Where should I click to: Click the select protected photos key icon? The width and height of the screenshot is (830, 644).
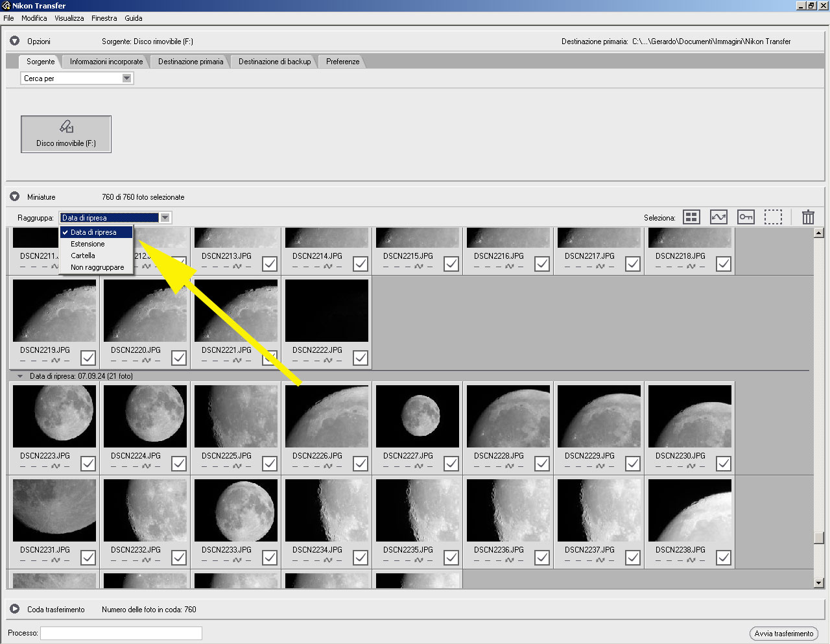click(x=746, y=217)
